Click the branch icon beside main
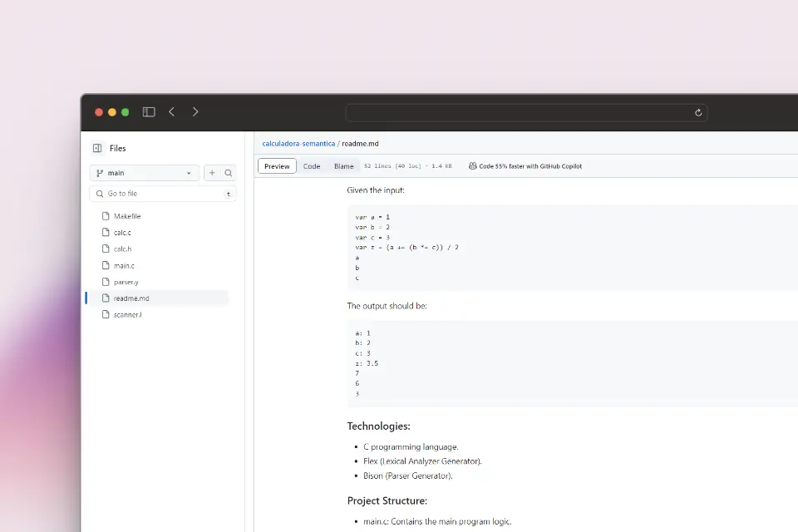 (x=98, y=173)
